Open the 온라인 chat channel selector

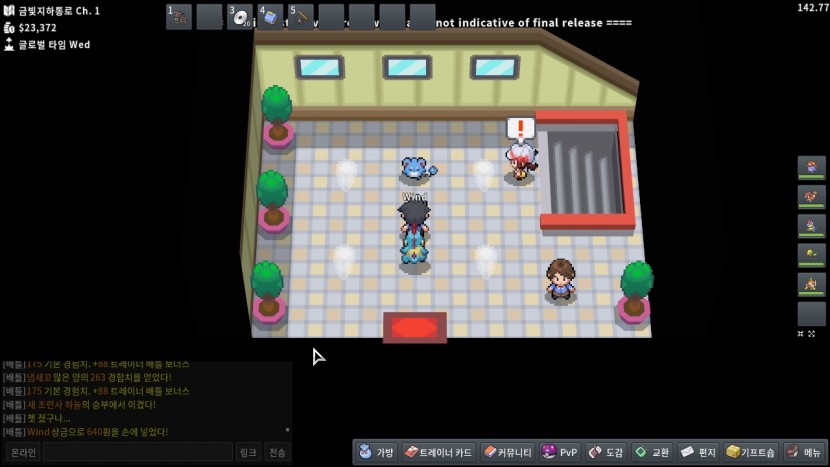pos(22,452)
